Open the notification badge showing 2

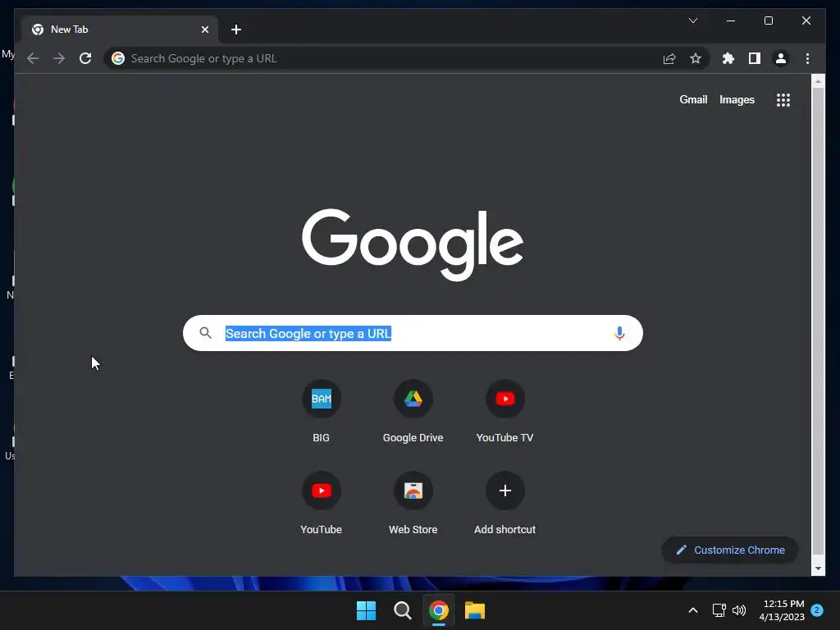pyautogui.click(x=817, y=610)
